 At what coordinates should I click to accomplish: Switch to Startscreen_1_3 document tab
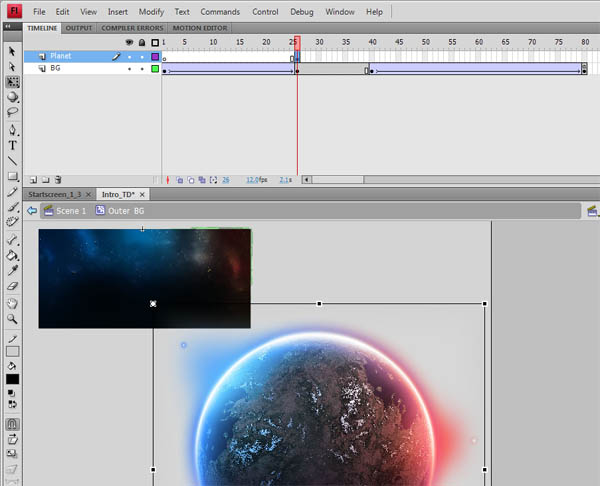click(56, 194)
